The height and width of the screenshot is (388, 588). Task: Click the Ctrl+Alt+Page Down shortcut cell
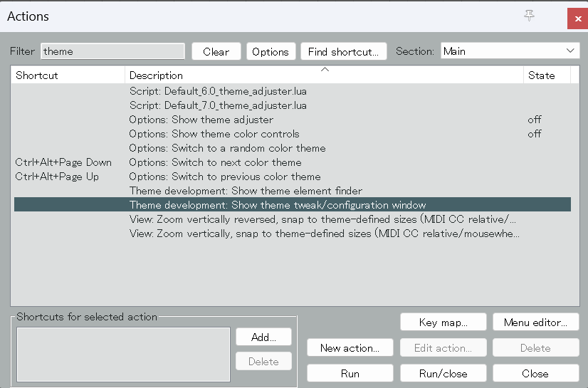63,162
